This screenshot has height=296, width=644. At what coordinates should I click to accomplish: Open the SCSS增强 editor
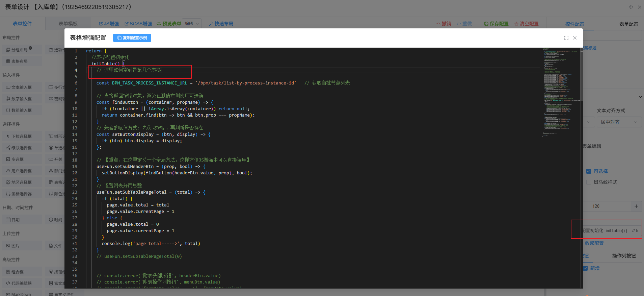point(138,24)
